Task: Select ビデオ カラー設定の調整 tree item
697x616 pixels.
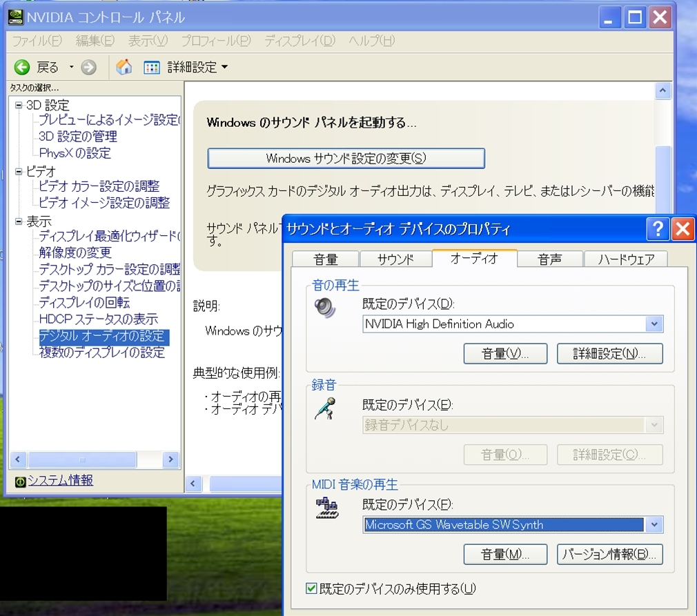Action: [99, 186]
